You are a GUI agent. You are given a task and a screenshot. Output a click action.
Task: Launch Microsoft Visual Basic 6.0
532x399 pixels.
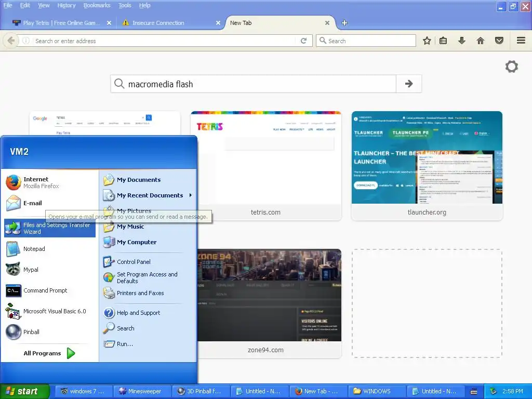pos(49,311)
